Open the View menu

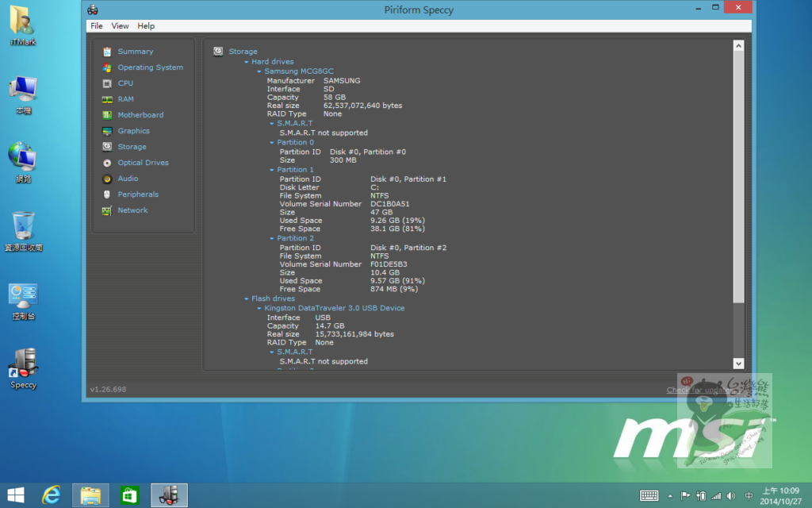120,26
